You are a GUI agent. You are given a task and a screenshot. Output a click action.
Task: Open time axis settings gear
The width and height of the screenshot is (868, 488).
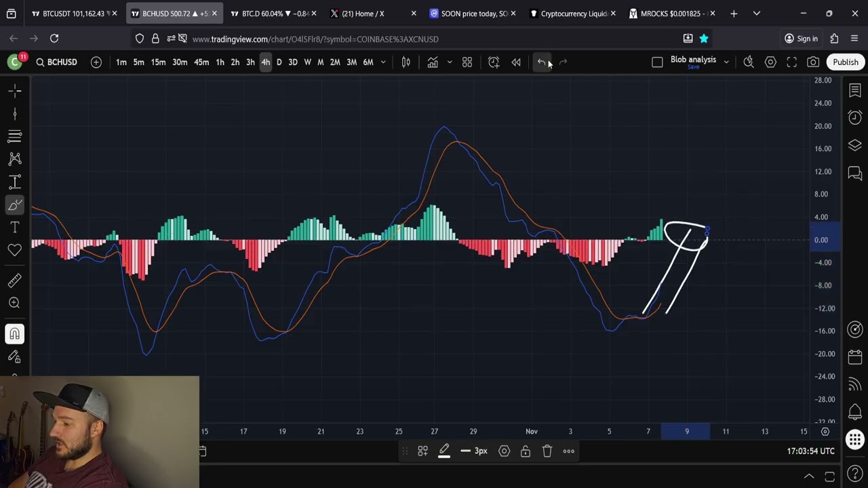tap(825, 432)
